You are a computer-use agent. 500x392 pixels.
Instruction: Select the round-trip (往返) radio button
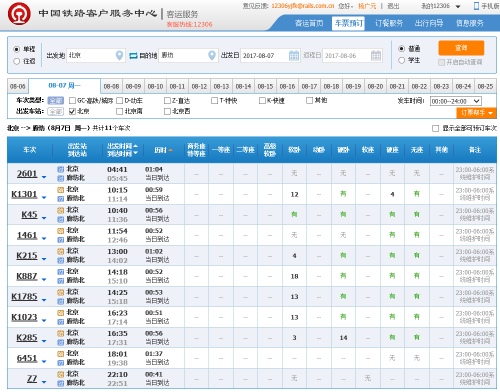(17, 61)
